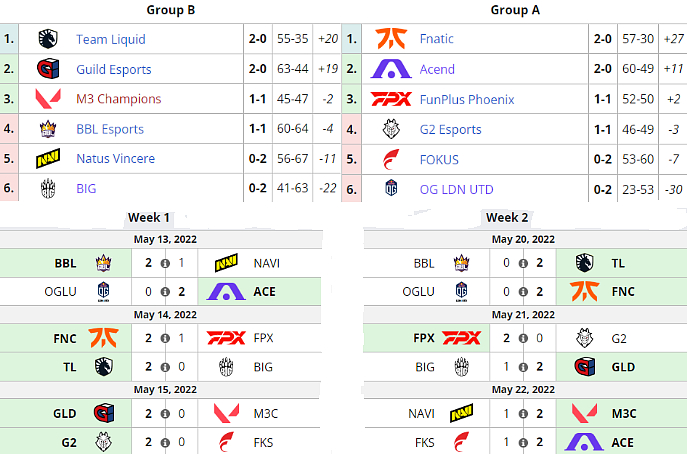This screenshot has height=454, width=687.
Task: Click the Acend logo in Group A standings
Action: [x=390, y=69]
